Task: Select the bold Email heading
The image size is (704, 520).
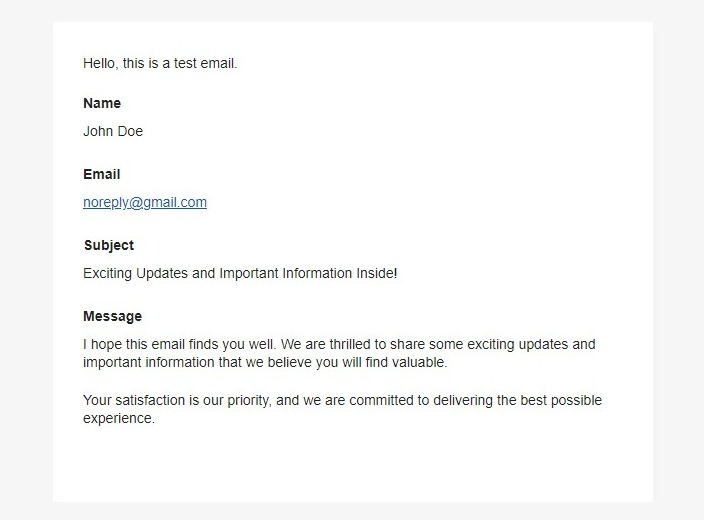Action: click(x=102, y=174)
